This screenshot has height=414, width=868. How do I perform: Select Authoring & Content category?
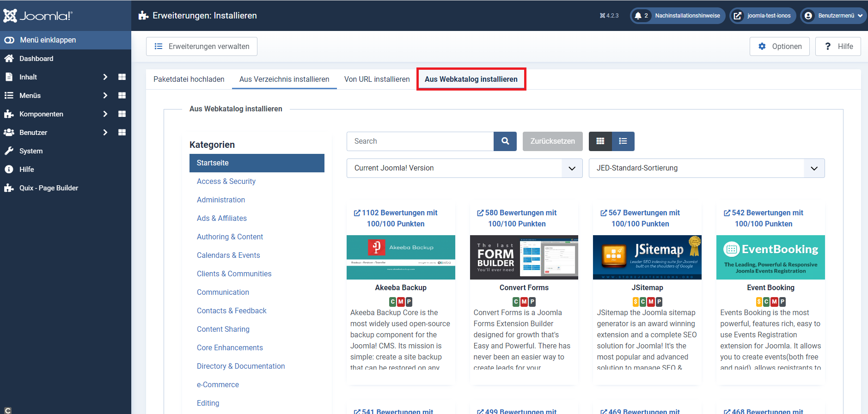click(x=230, y=237)
